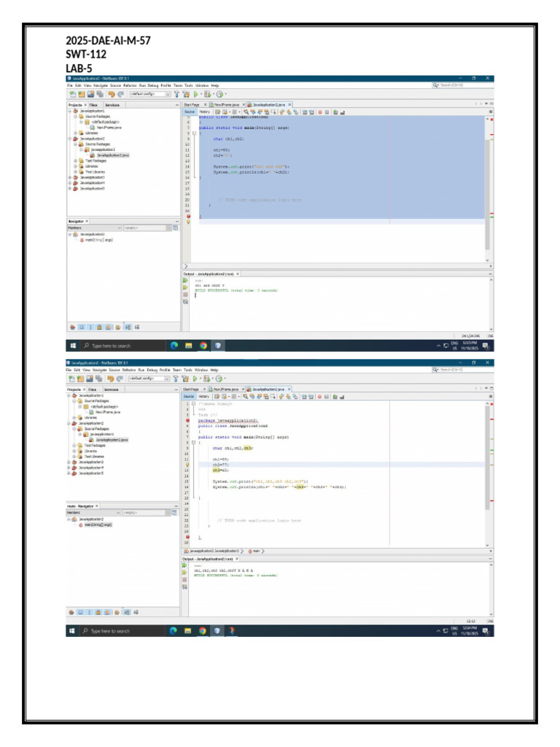Click Re-run green arrows in first screenshot Output panel
Screen dimensions: 560x747
(x=185, y=281)
